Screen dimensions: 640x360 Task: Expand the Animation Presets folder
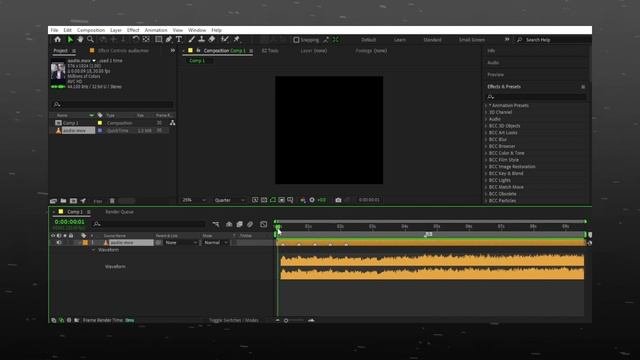click(x=486, y=105)
